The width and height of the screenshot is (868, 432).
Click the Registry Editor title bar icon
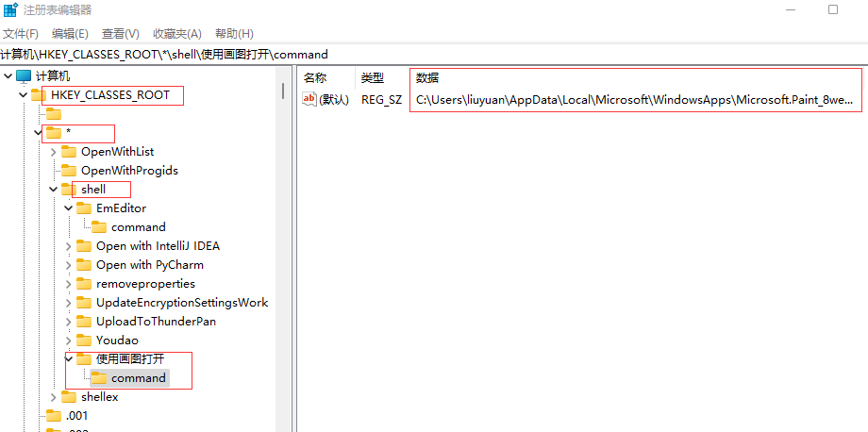[10, 10]
